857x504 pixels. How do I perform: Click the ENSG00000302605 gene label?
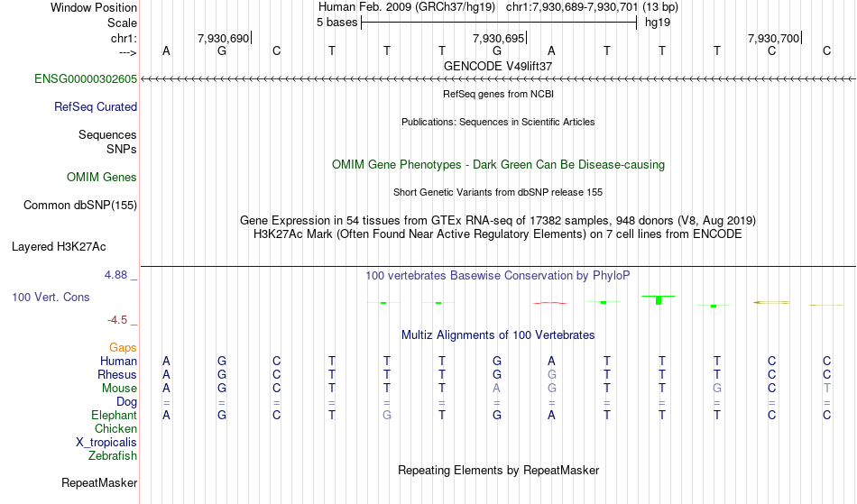click(x=86, y=79)
